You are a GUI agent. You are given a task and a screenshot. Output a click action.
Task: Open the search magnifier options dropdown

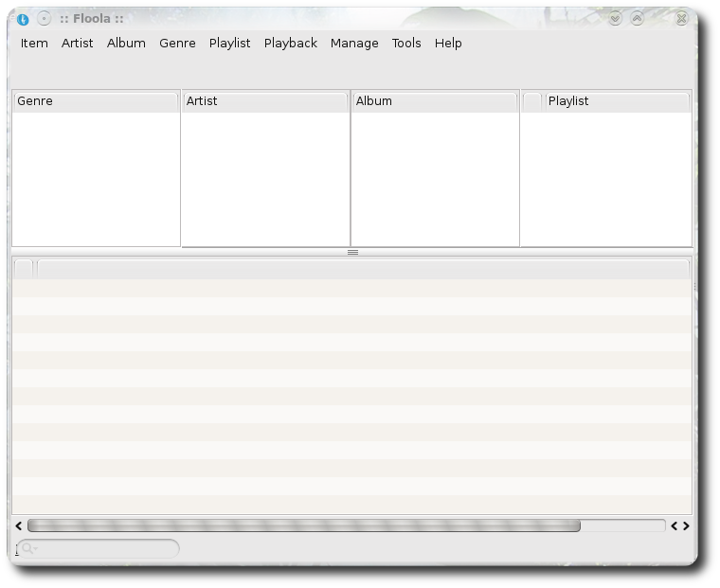coord(29,548)
